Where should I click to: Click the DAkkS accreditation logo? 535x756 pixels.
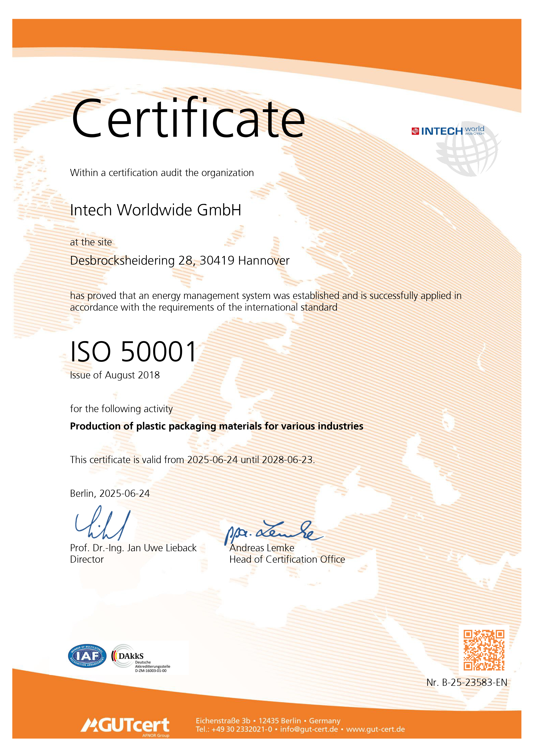141,658
